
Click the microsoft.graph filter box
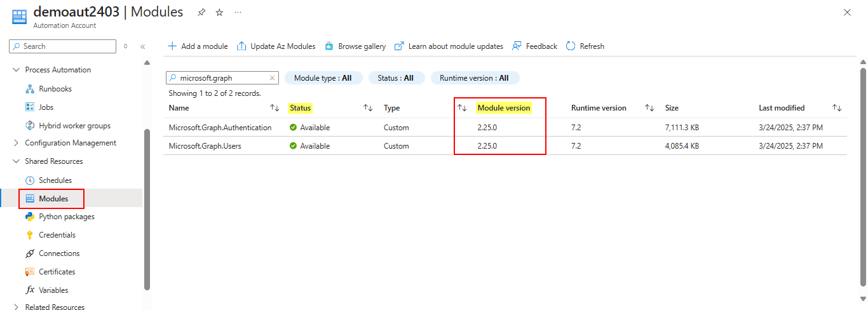(x=222, y=78)
